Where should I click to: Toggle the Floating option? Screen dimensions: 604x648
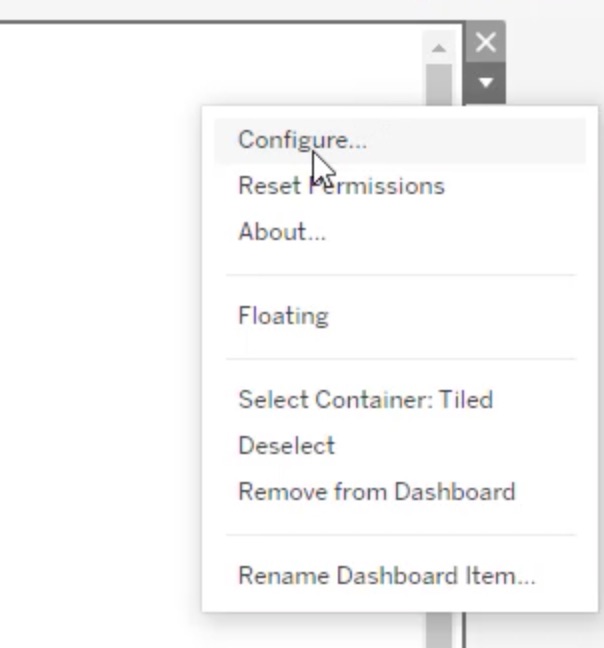[283, 316]
